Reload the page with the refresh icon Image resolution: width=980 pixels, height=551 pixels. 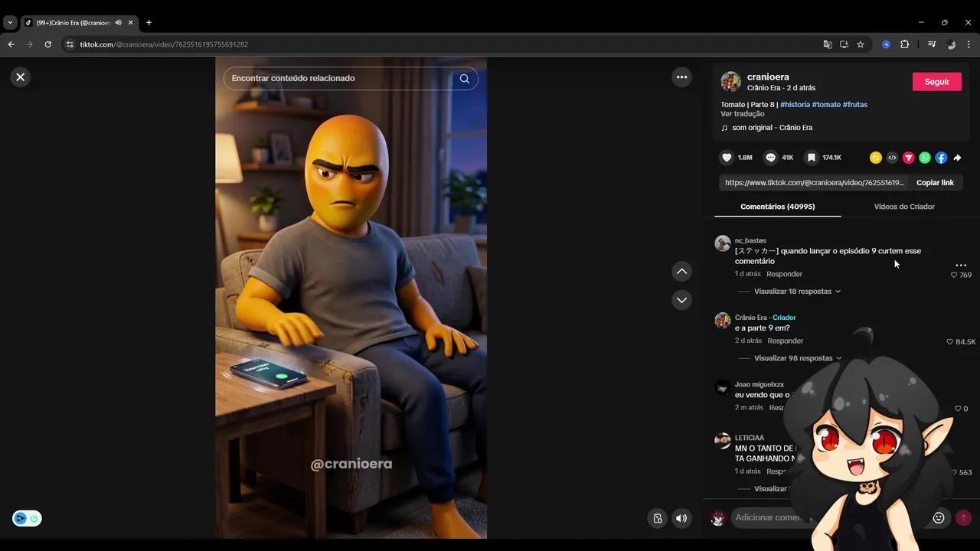[x=47, y=44]
